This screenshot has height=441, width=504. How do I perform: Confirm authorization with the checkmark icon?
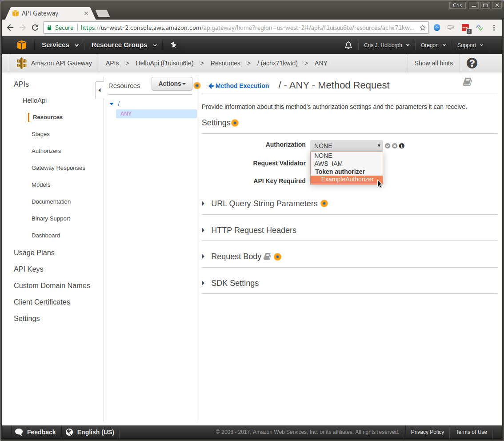tap(387, 146)
